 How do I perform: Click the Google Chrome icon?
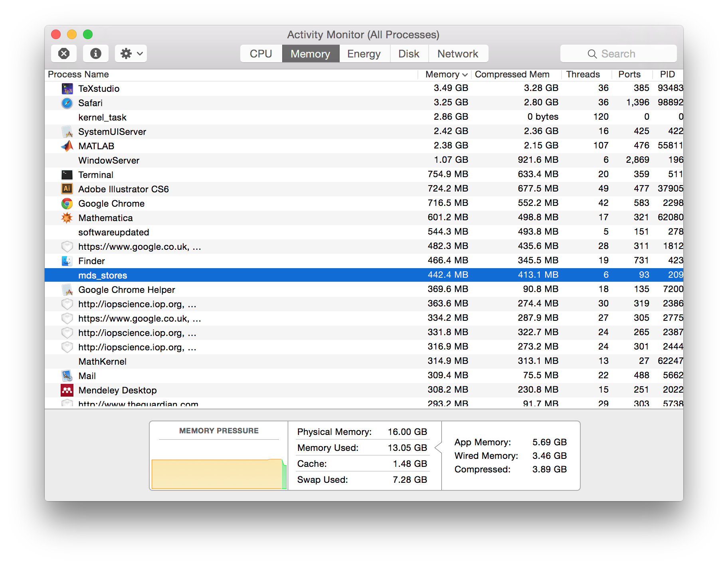pyautogui.click(x=67, y=203)
